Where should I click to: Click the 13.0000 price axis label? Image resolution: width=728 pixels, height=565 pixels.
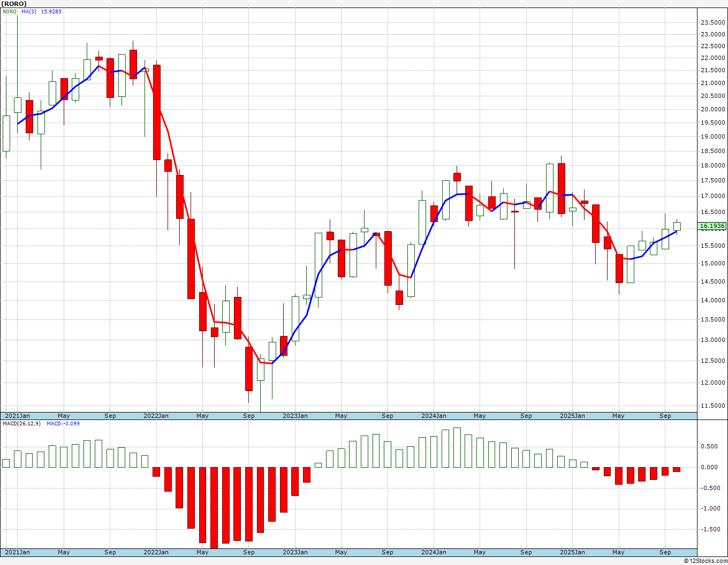tap(713, 340)
